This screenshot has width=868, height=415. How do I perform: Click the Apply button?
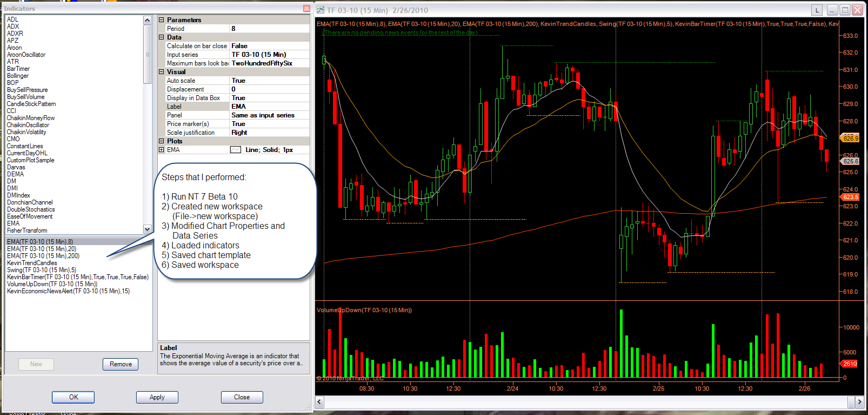tap(157, 397)
